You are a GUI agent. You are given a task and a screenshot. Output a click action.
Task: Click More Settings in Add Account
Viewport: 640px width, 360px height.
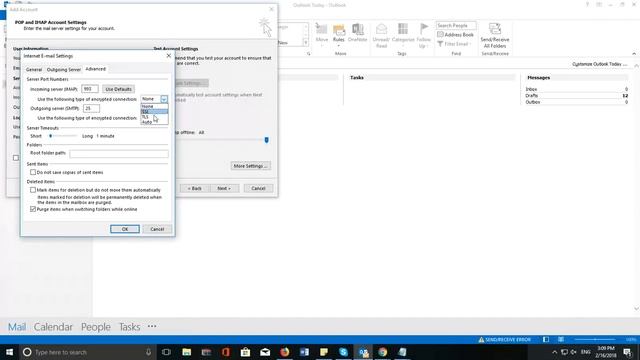coord(250,166)
